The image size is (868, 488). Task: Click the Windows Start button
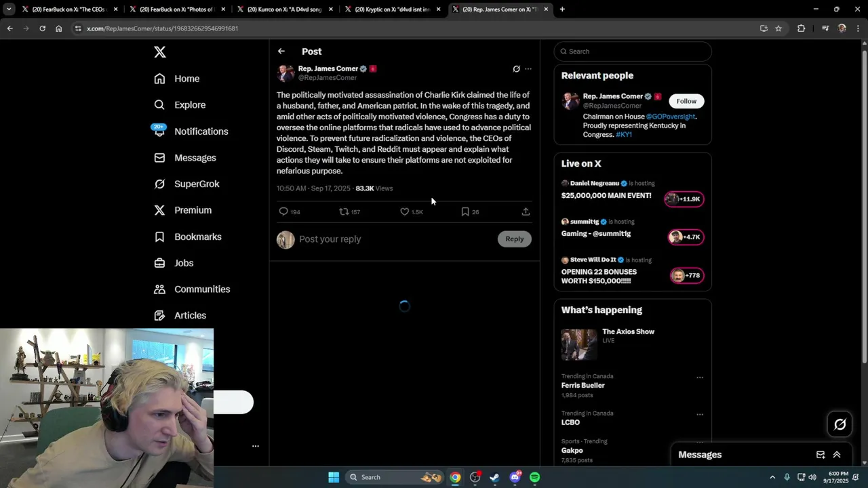point(334,477)
